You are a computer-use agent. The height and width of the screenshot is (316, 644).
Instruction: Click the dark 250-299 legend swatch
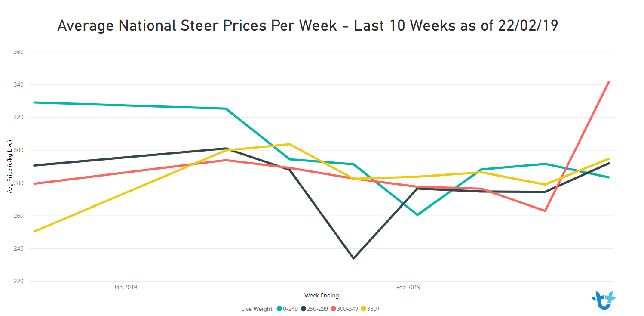303,309
